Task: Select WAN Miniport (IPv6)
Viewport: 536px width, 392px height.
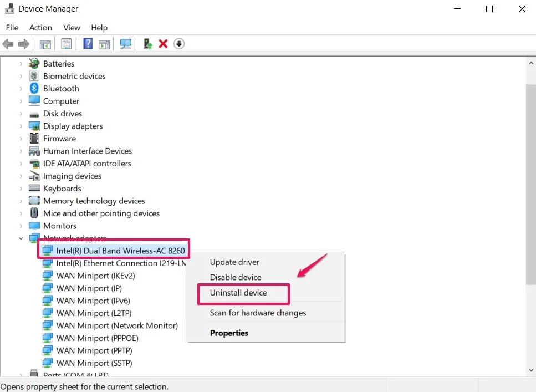Action: 93,301
